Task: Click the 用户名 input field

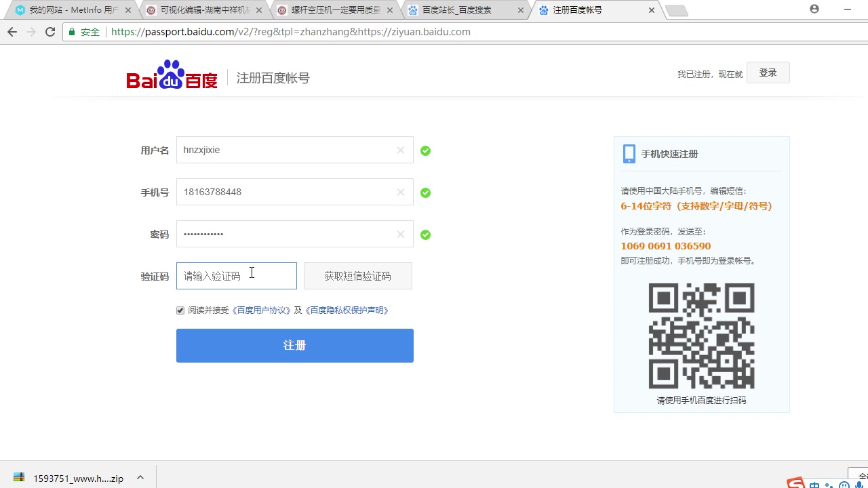Action: [294, 150]
